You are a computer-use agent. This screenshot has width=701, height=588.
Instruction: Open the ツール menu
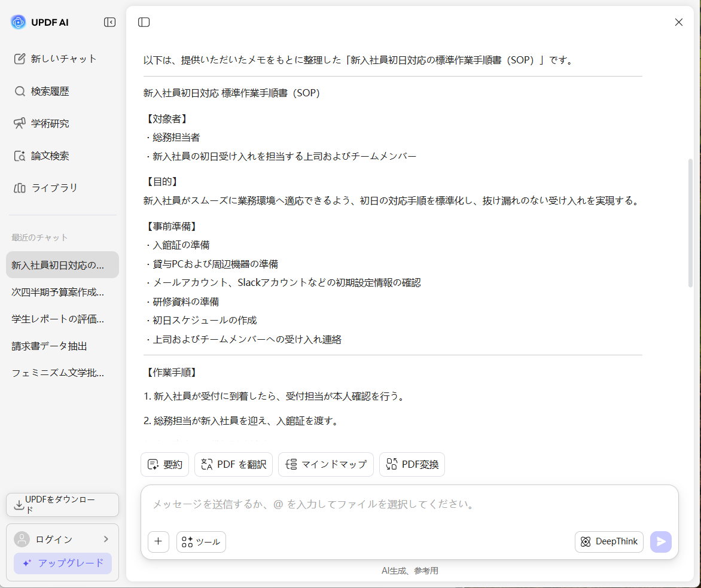click(200, 542)
